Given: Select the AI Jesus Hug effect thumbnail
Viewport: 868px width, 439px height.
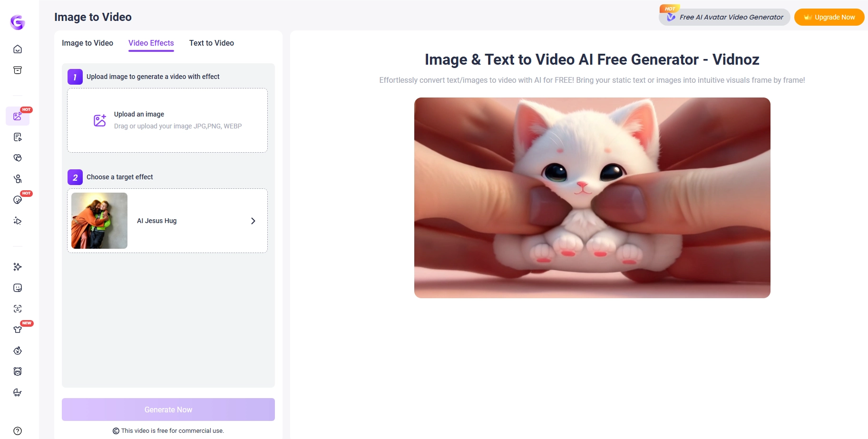Looking at the screenshot, I should pos(99,220).
